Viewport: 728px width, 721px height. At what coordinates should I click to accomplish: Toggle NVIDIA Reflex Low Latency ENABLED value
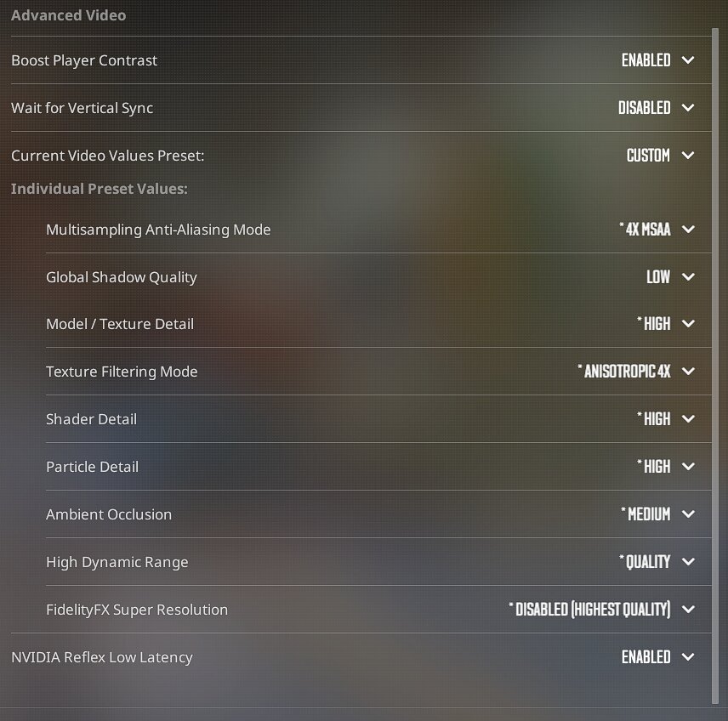(646, 657)
